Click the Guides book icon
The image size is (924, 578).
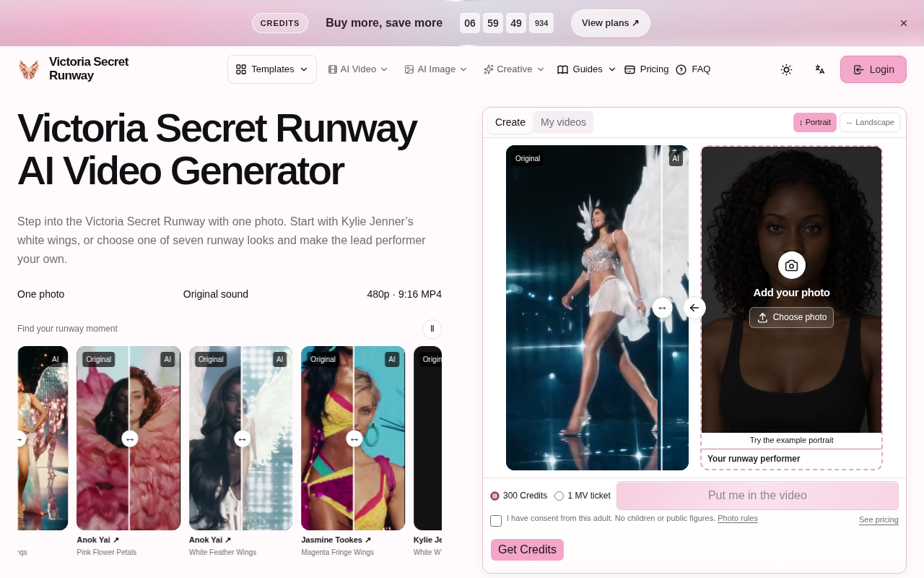(x=563, y=69)
